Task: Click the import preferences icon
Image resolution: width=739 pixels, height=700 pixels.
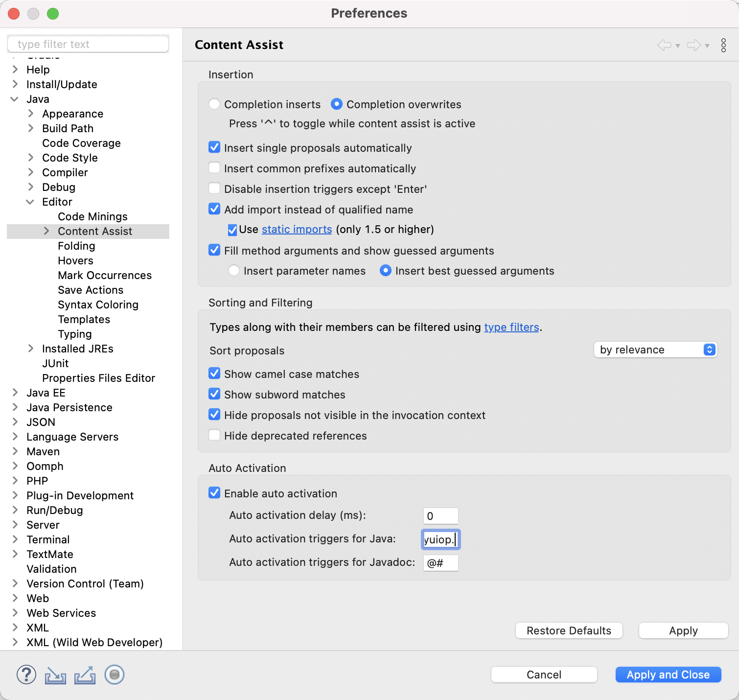Action: tap(55, 675)
